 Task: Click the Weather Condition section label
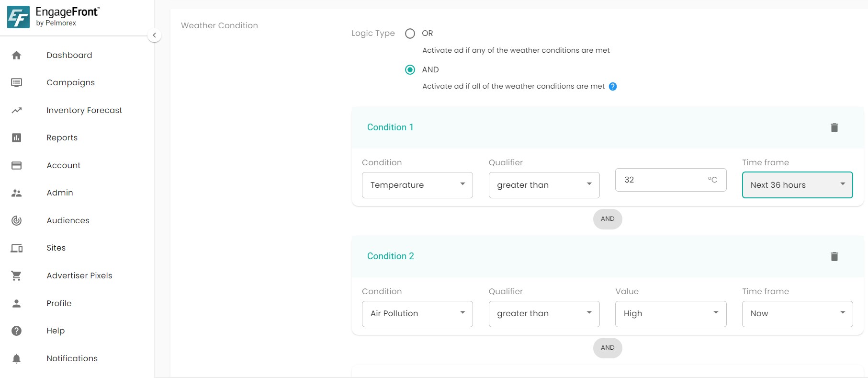click(x=219, y=25)
